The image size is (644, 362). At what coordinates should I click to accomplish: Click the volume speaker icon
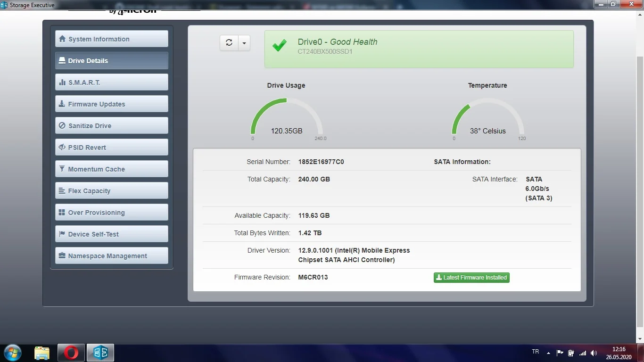point(594,353)
